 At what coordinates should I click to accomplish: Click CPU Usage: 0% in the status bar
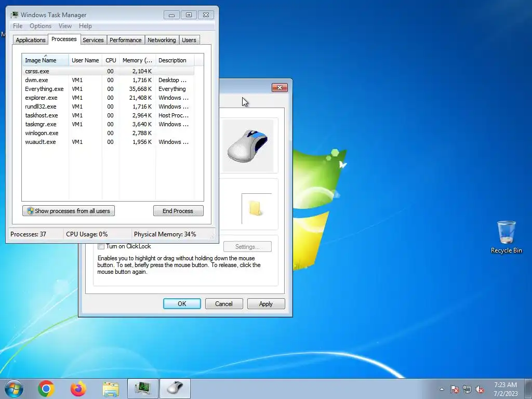click(x=87, y=234)
